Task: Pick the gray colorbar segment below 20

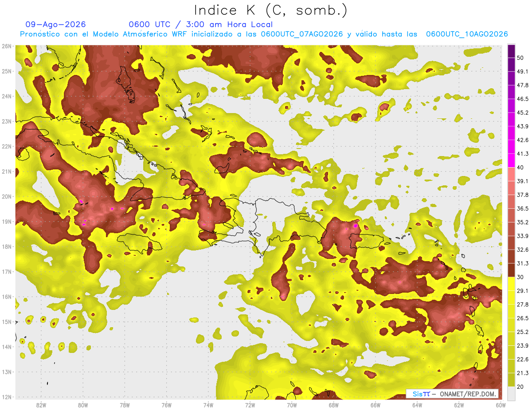Action: point(511,393)
